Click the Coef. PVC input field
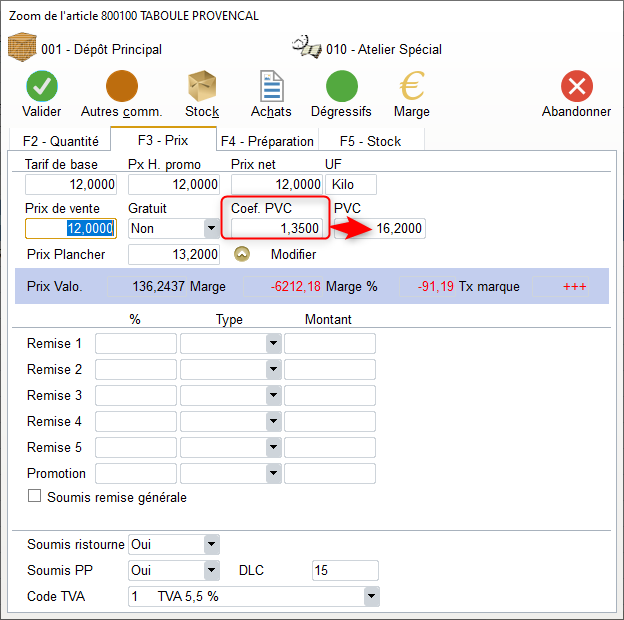624x620 pixels. point(277,228)
